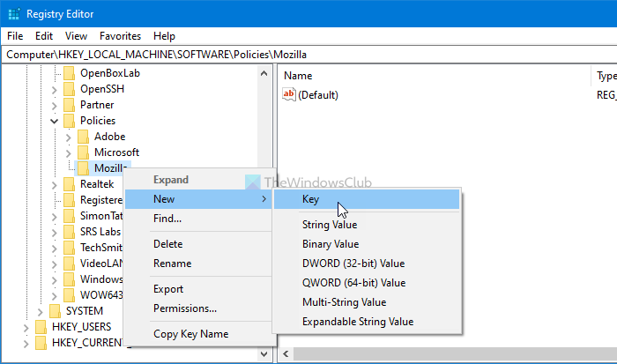Image resolution: width=617 pixels, height=364 pixels.
Task: Click the HKEY_USERS folder icon
Action: tap(41, 327)
